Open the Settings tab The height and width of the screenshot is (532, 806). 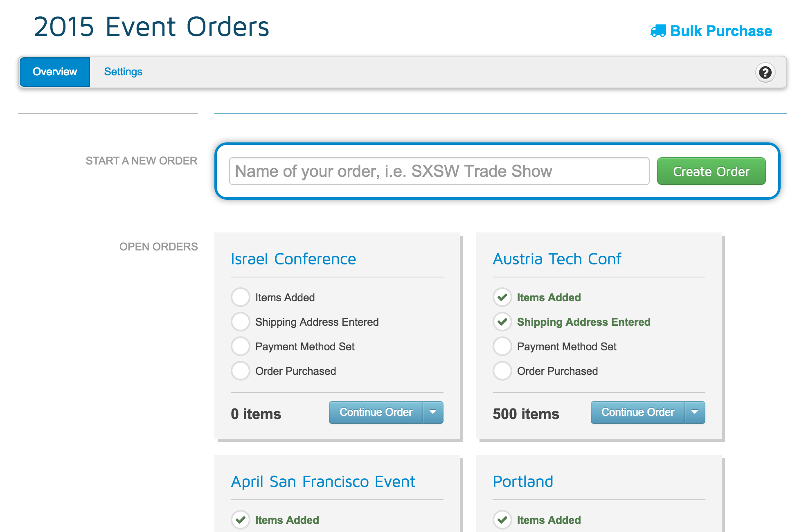(123, 72)
